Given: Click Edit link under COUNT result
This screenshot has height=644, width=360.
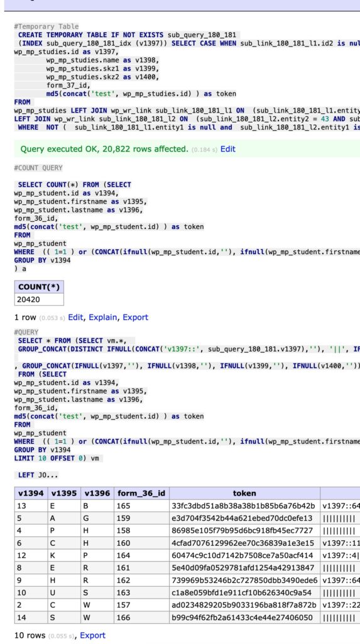Looking at the screenshot, I should coord(75,317).
